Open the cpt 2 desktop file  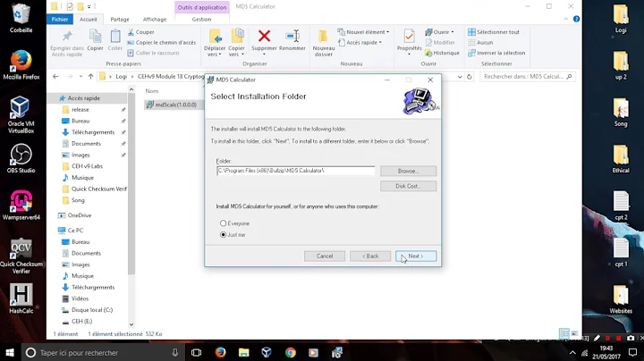(x=621, y=206)
